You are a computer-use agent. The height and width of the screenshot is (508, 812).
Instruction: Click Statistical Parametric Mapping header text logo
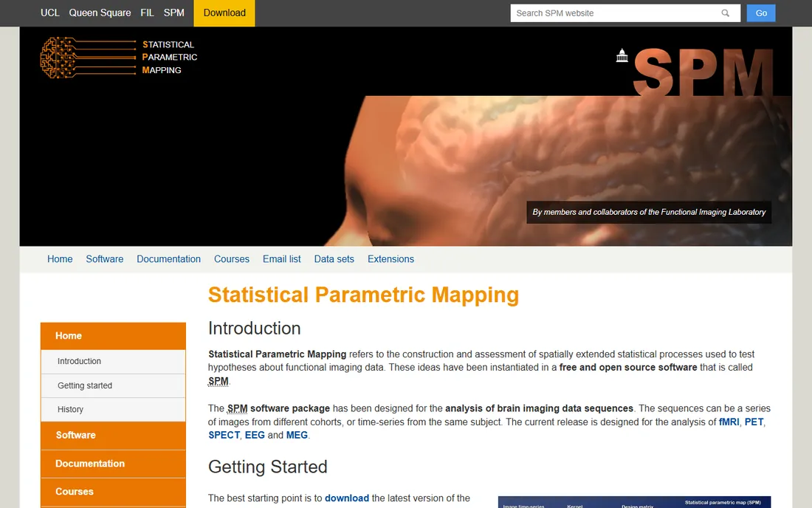[x=169, y=57]
